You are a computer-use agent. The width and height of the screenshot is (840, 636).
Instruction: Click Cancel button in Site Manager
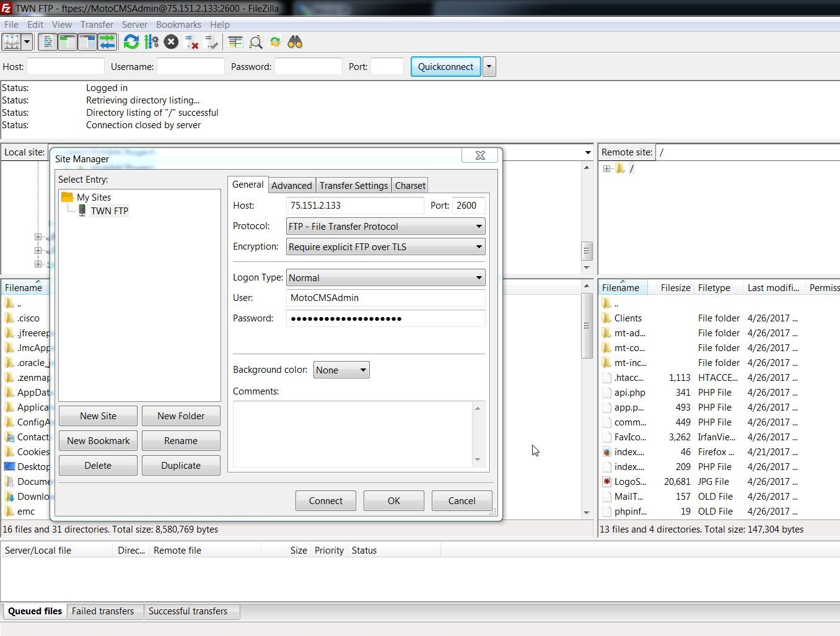point(462,501)
